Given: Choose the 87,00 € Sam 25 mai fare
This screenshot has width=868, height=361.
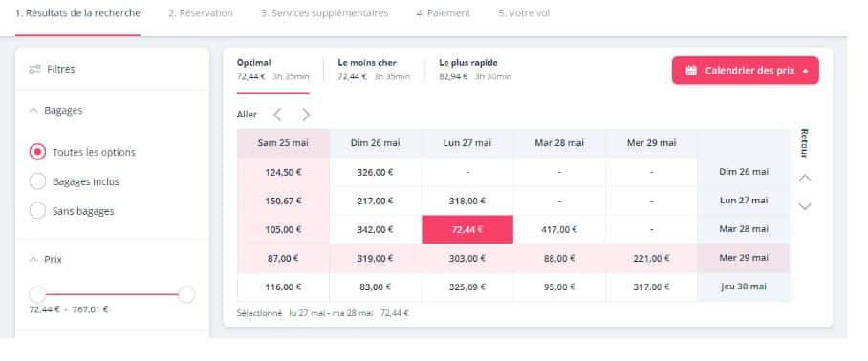Looking at the screenshot, I should coord(283,258).
